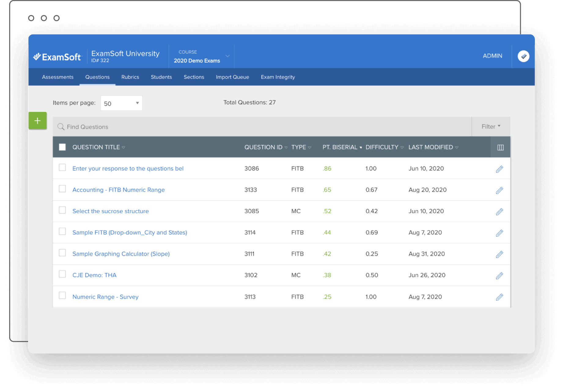Screen dimensions: 563x392
Task: Open the column chooser icon in table header
Action: tap(500, 147)
